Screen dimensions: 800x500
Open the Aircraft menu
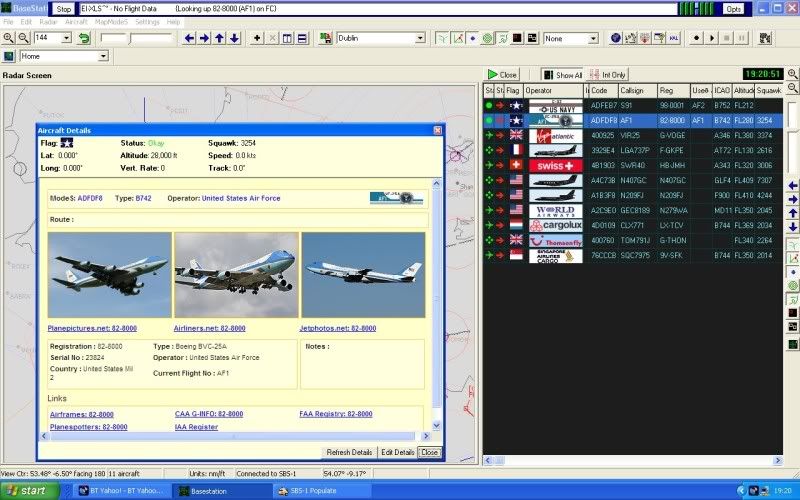(x=76, y=21)
